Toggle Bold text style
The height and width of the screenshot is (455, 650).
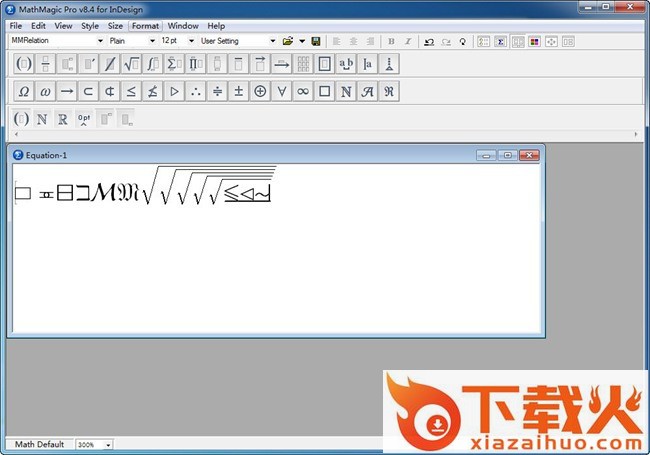pos(391,41)
